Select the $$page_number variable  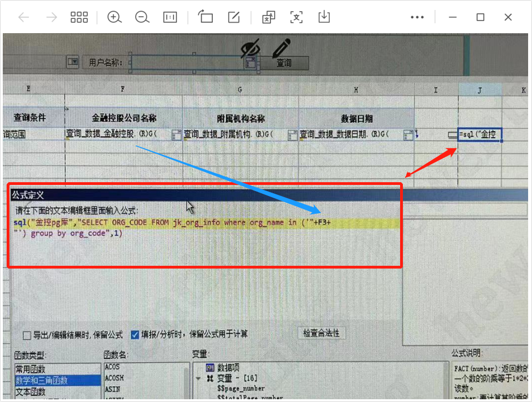point(241,389)
